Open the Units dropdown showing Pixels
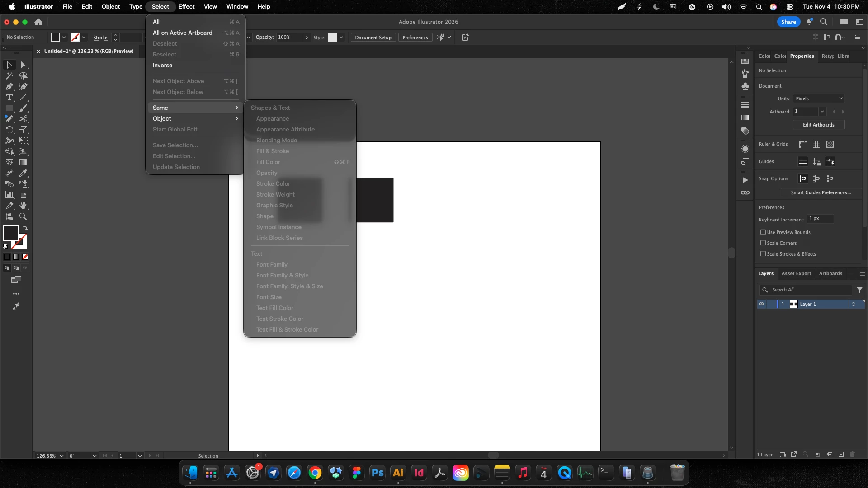The width and height of the screenshot is (868, 488). click(819, 99)
